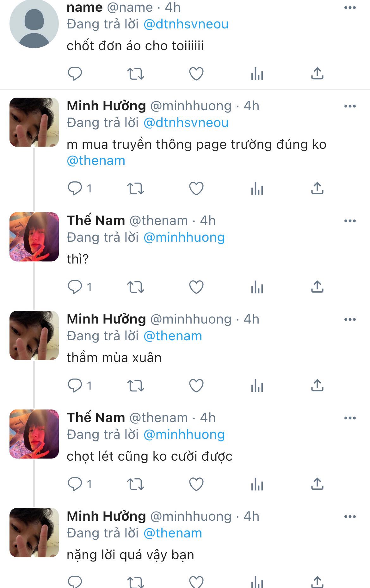Open more options on the "thì?" tweet
Viewport: 370px width, 588px height.
point(350,221)
